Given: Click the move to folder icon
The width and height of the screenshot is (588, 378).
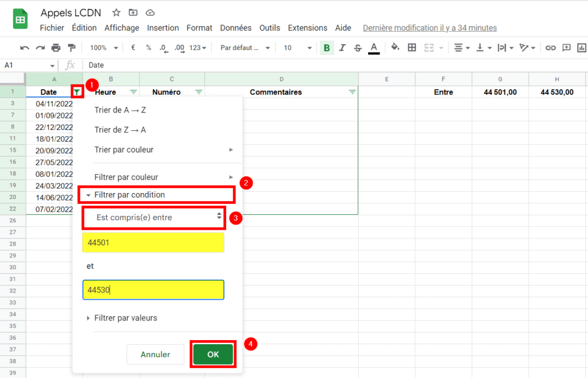Looking at the screenshot, I should (133, 13).
